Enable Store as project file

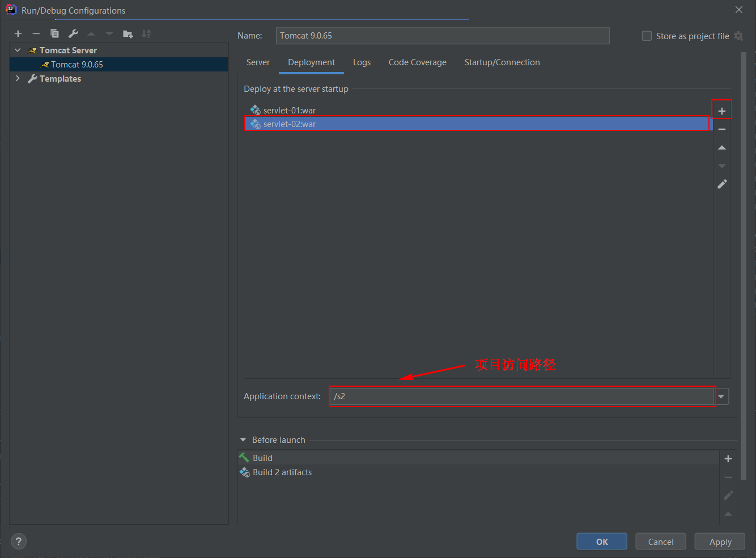point(647,36)
